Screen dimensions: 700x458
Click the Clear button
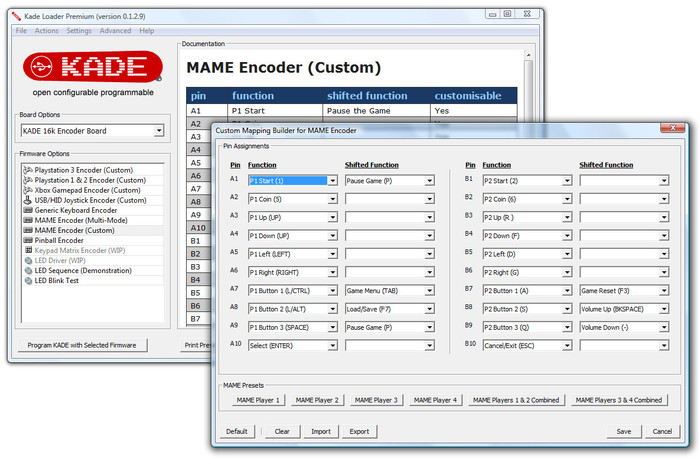(x=282, y=431)
